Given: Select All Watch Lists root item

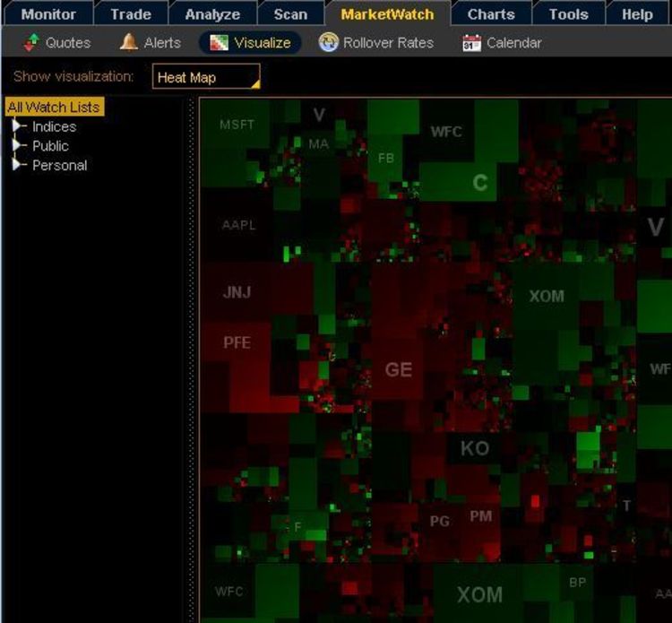Looking at the screenshot, I should [54, 107].
